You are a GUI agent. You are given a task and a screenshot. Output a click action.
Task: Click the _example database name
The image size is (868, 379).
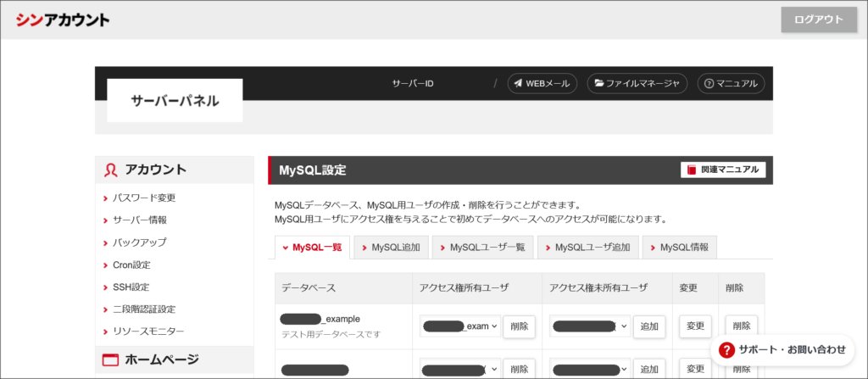[x=320, y=319]
